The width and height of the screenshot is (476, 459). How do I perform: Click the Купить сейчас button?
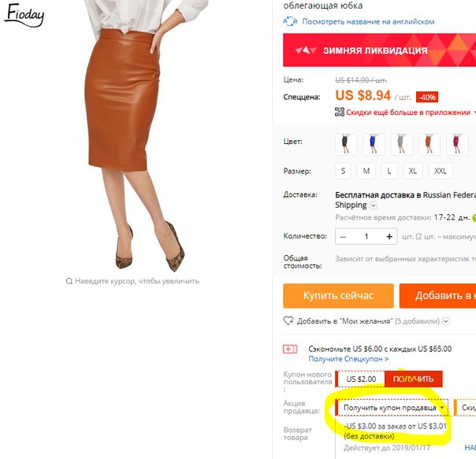[x=338, y=296]
